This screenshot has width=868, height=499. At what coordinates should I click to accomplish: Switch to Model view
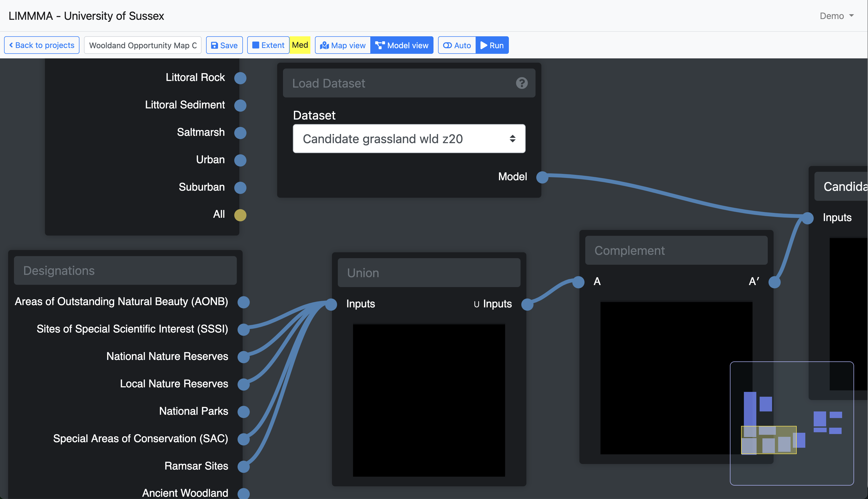pyautogui.click(x=402, y=45)
